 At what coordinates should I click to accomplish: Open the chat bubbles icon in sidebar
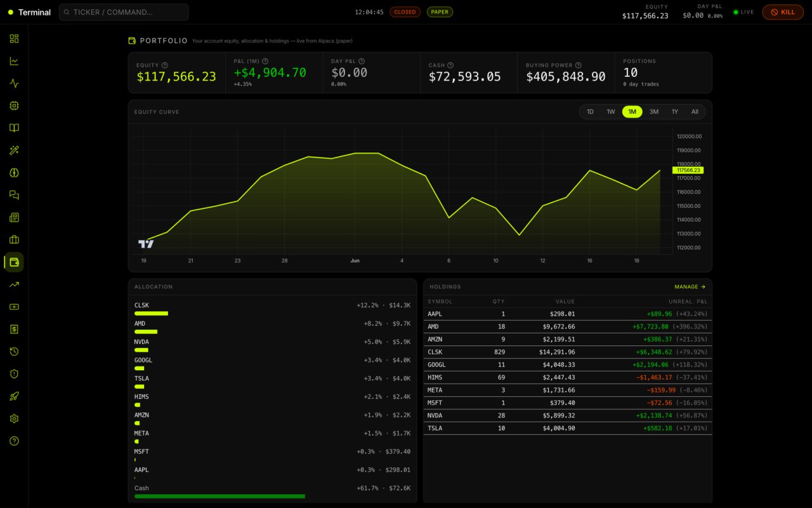(14, 195)
